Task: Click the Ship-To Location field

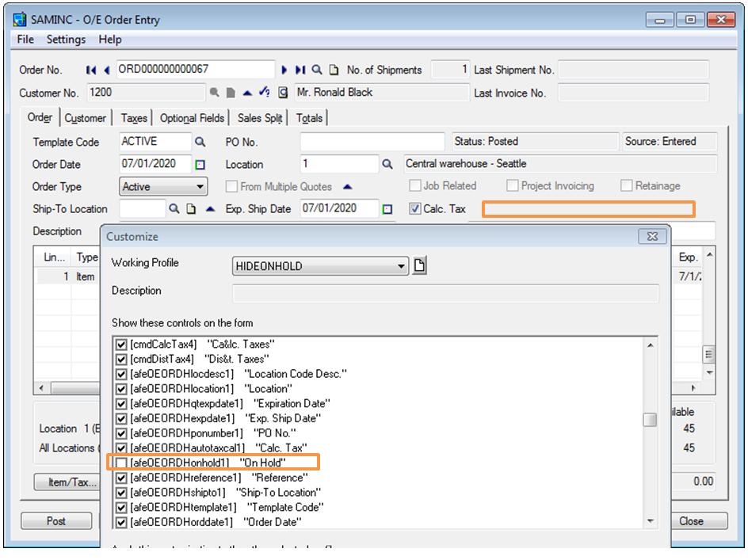Action: tap(142, 209)
